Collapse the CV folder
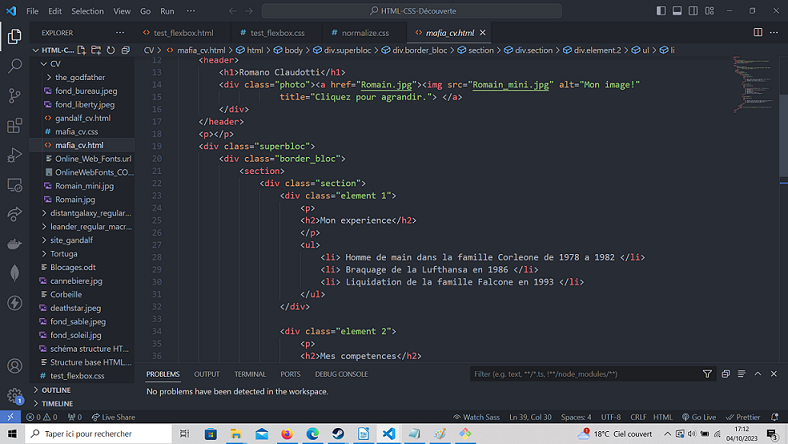The height and width of the screenshot is (444, 788). point(44,64)
